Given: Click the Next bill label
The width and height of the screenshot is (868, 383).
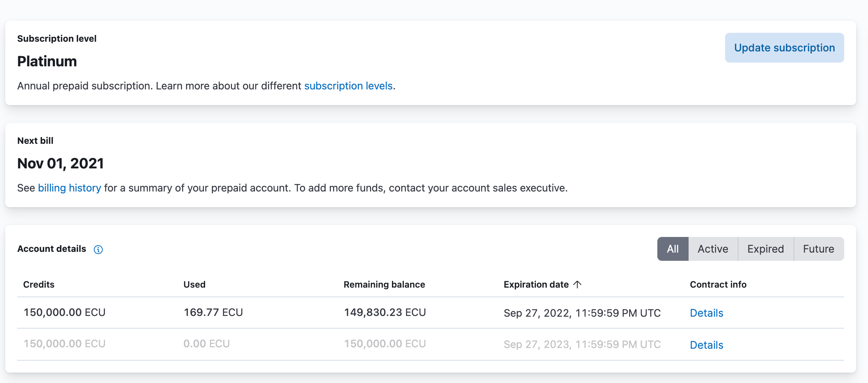Looking at the screenshot, I should click(x=35, y=141).
